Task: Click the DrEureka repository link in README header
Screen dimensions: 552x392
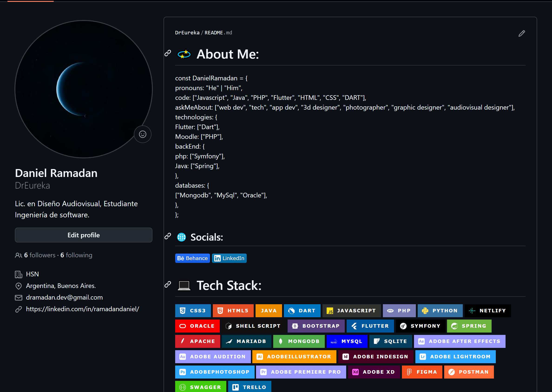Action: pyautogui.click(x=187, y=33)
